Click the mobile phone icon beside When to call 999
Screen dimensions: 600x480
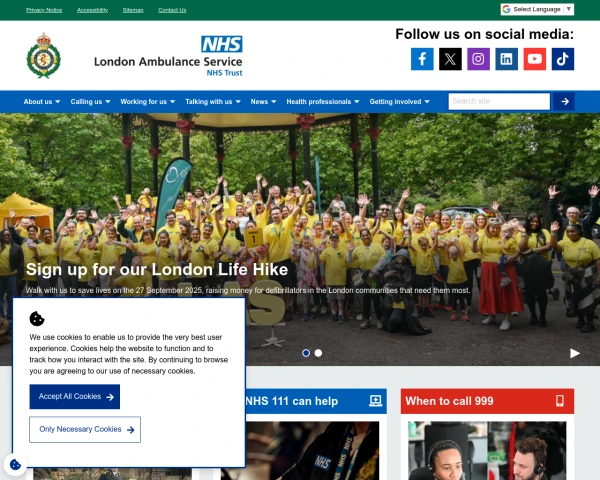tap(559, 401)
